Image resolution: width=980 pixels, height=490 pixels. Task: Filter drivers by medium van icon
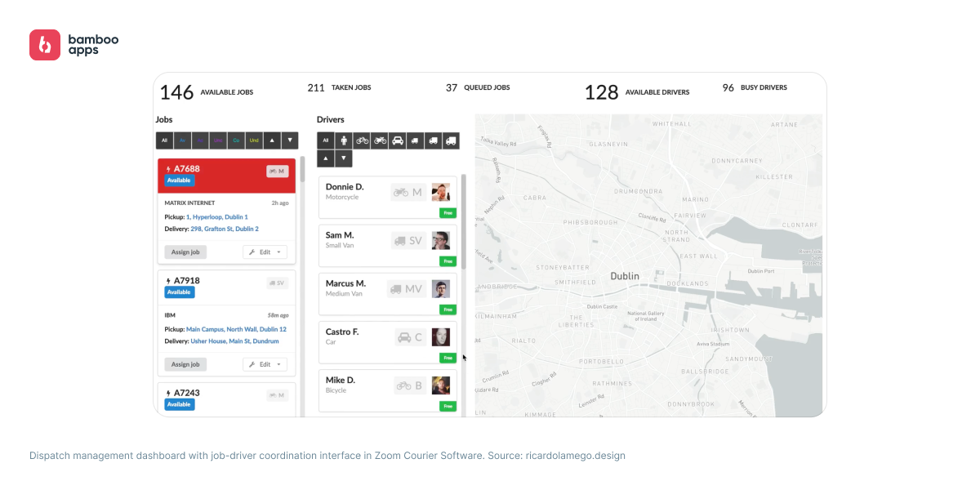coord(433,140)
